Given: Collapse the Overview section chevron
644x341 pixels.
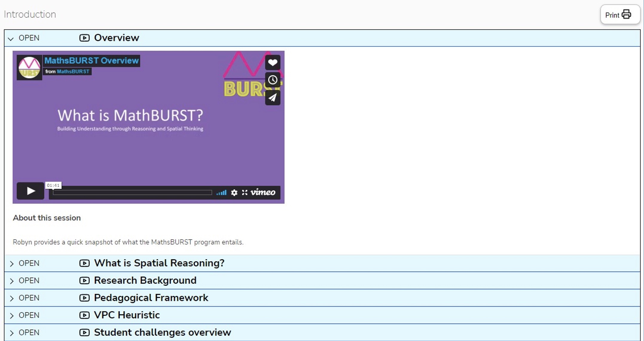Looking at the screenshot, I should click(x=11, y=39).
